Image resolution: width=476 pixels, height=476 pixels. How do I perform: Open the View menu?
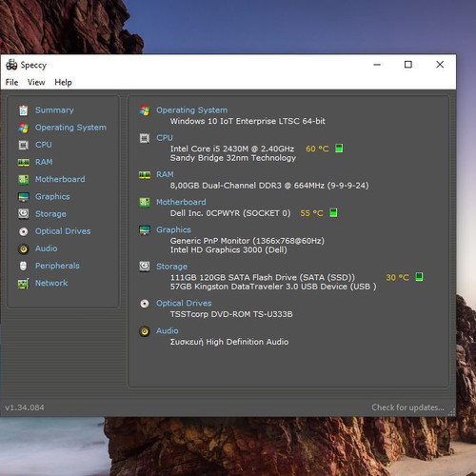[36, 83]
